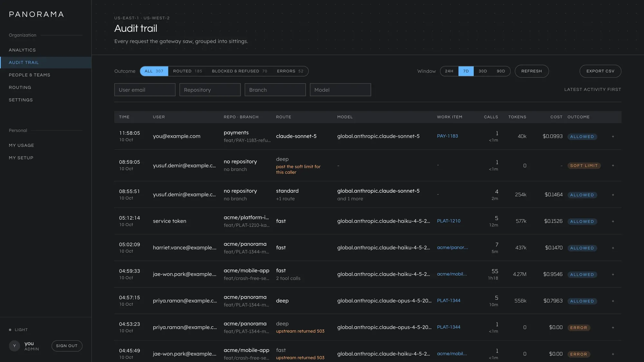Click the service token user cell
This screenshot has width=644, height=362.
[169, 221]
